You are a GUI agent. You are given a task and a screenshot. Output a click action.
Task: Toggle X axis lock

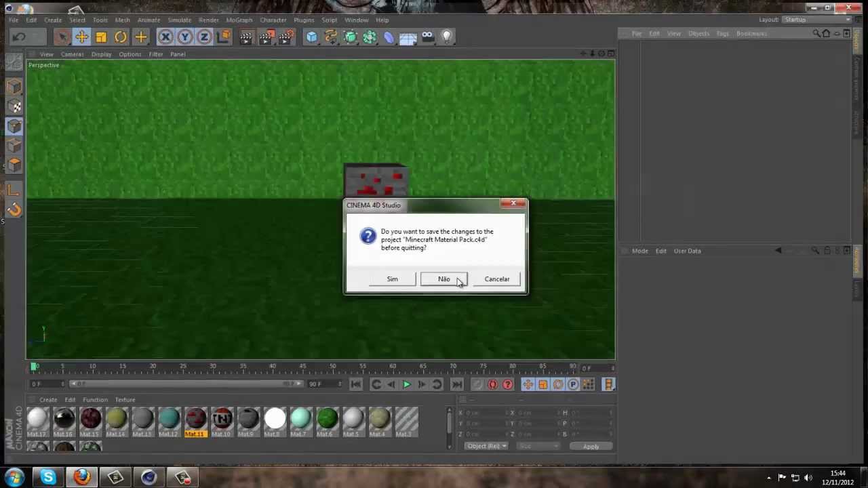click(x=165, y=37)
